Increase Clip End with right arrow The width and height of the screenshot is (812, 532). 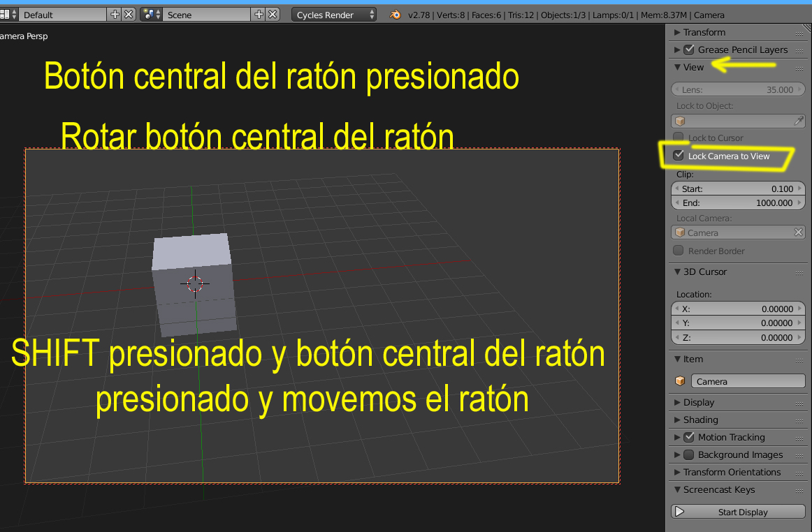[x=799, y=203]
